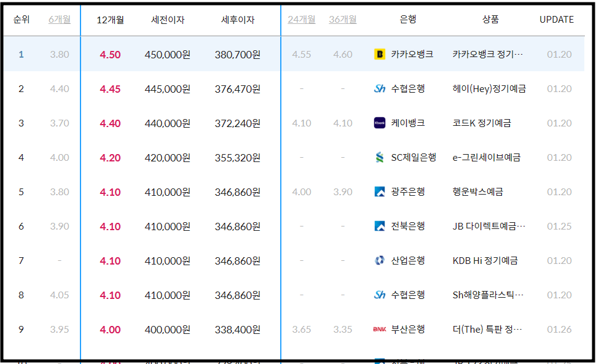Open the JB 다이렉트예금 product
The image size is (596, 364).
click(x=489, y=227)
